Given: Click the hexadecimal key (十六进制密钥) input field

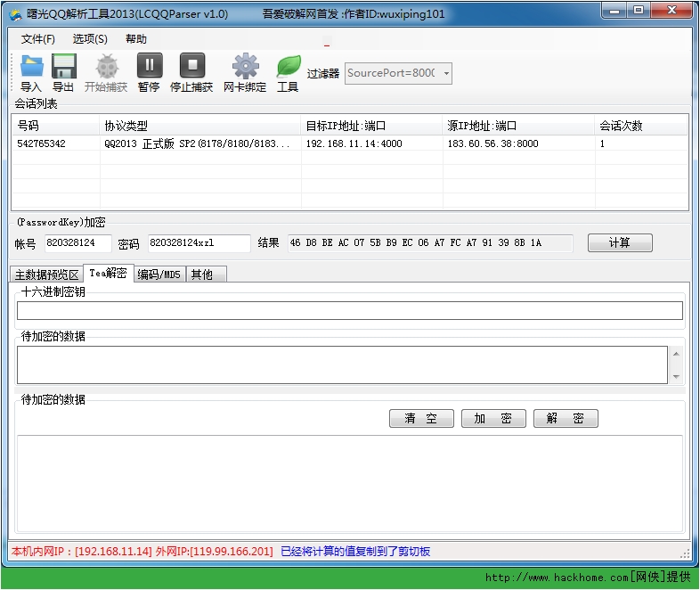Looking at the screenshot, I should click(349, 310).
